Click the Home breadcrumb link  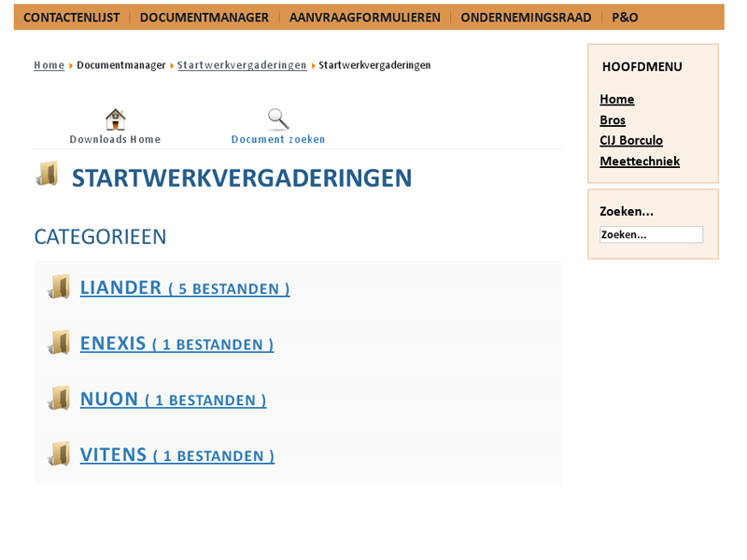pos(49,65)
